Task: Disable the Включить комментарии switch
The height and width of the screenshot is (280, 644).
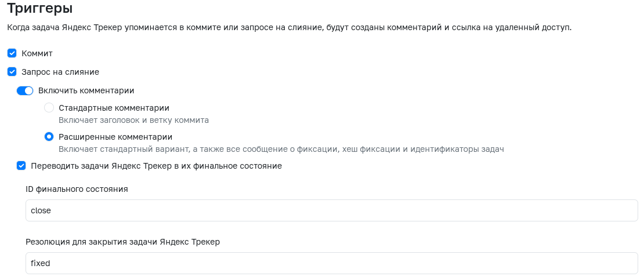Action: [x=24, y=90]
